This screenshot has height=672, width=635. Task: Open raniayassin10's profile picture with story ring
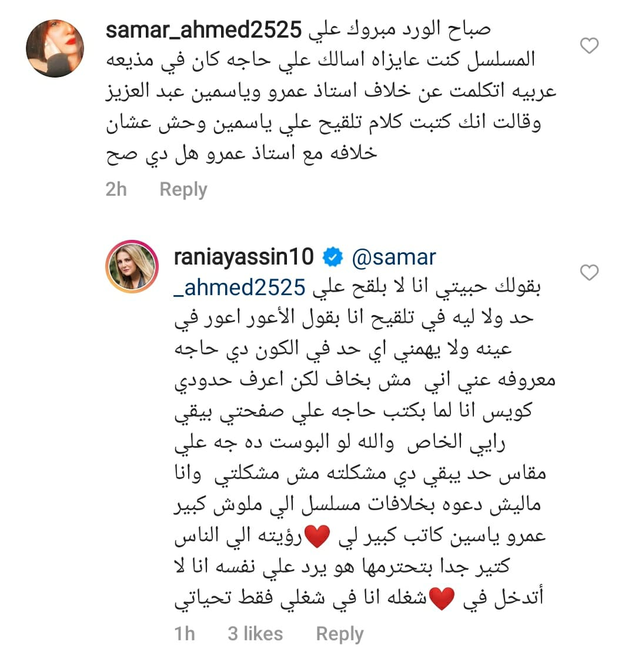[131, 266]
